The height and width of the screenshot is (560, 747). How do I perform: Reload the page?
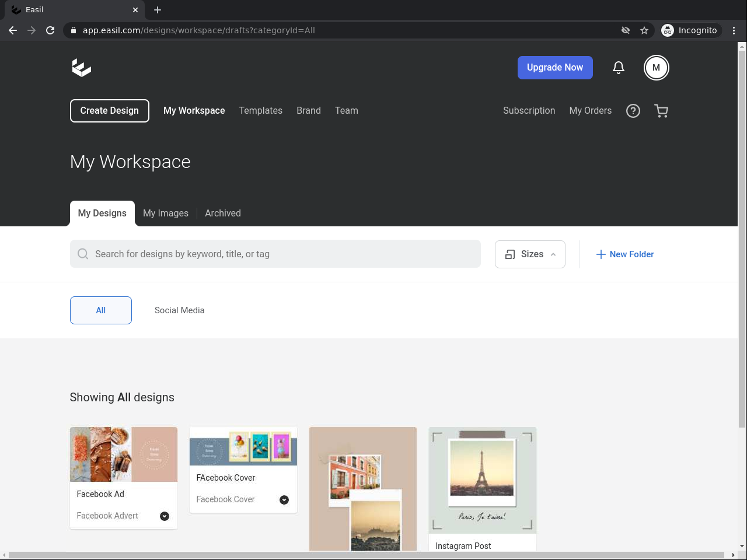point(50,30)
